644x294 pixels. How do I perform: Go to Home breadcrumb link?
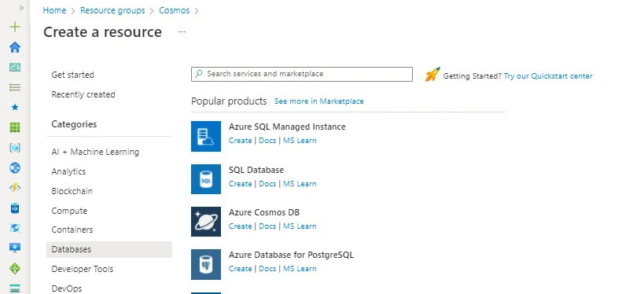(x=54, y=10)
